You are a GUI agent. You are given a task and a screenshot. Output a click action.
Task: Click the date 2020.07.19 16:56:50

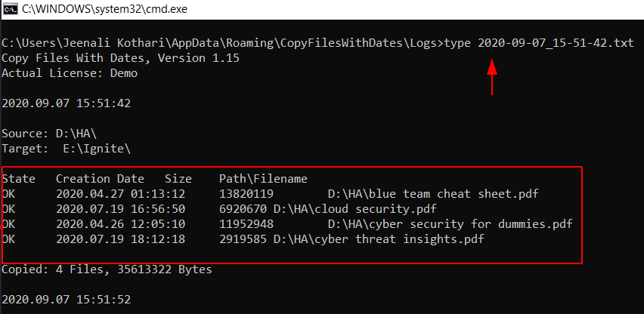pos(120,209)
